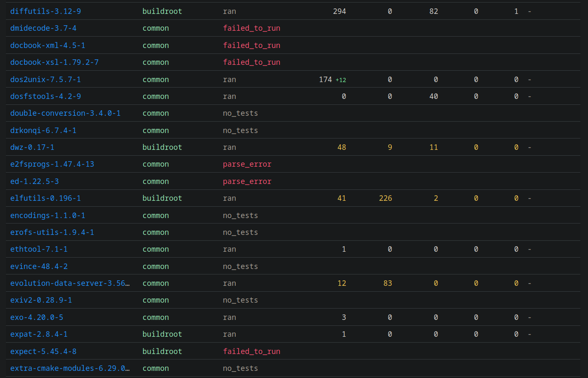Click the ed-1.22.5-3 link
This screenshot has width=588, height=378.
(35, 181)
